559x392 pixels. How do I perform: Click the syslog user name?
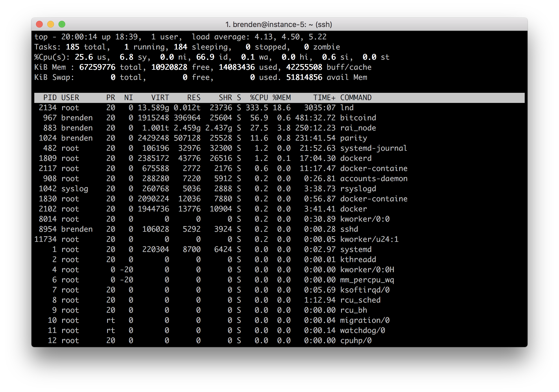(x=75, y=189)
